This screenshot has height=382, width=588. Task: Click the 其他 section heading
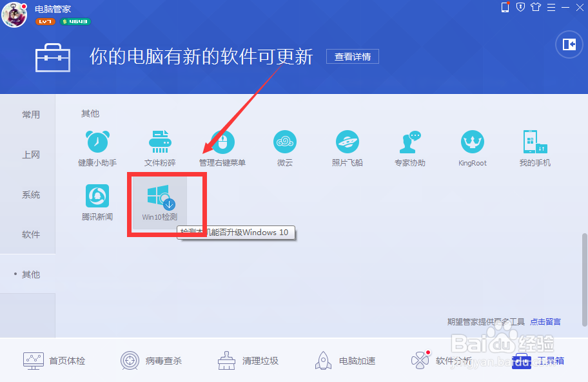(x=90, y=113)
